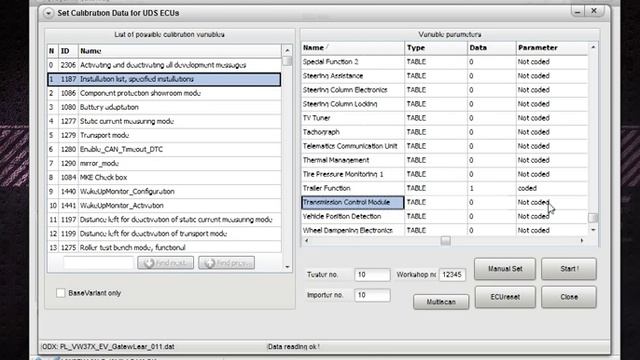
Task: Select the 'Transport mode' row
Action: [x=164, y=135]
